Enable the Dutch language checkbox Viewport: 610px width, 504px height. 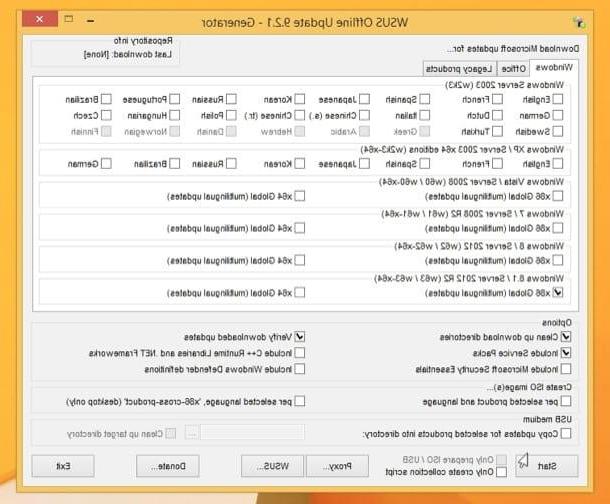pos(497,115)
